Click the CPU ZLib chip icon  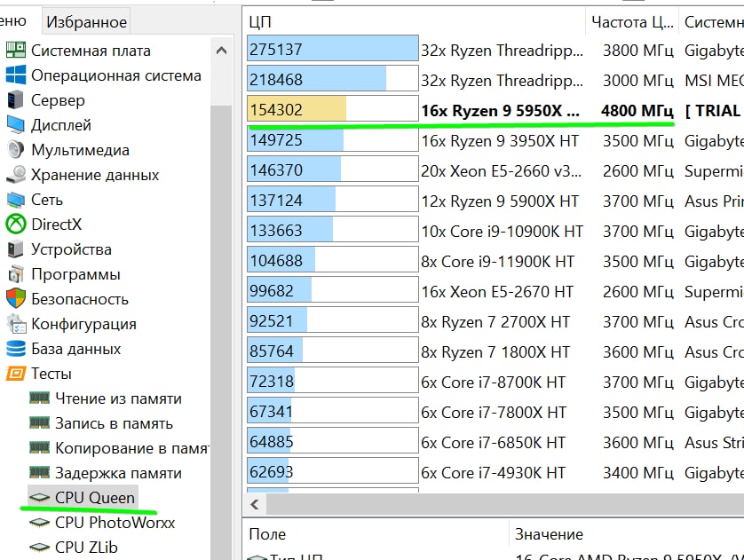coord(39,548)
